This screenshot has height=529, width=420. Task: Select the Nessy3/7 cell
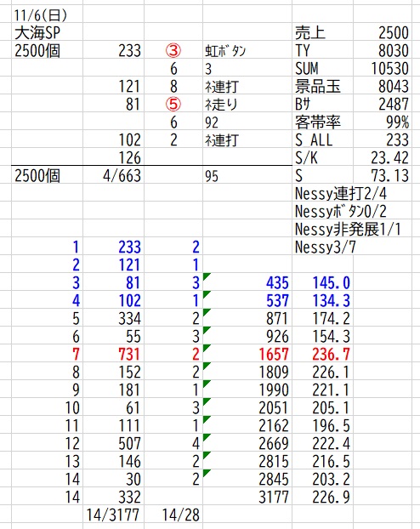click(325, 247)
